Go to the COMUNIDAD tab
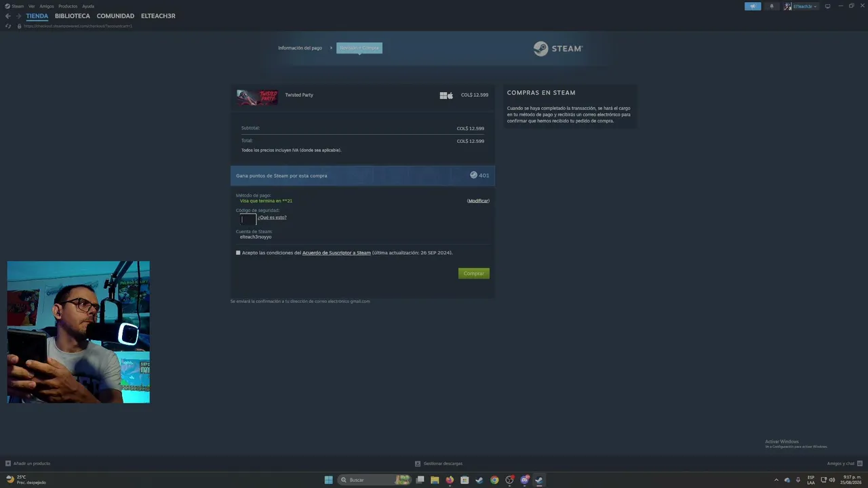Image resolution: width=868 pixels, height=488 pixels. (x=115, y=16)
